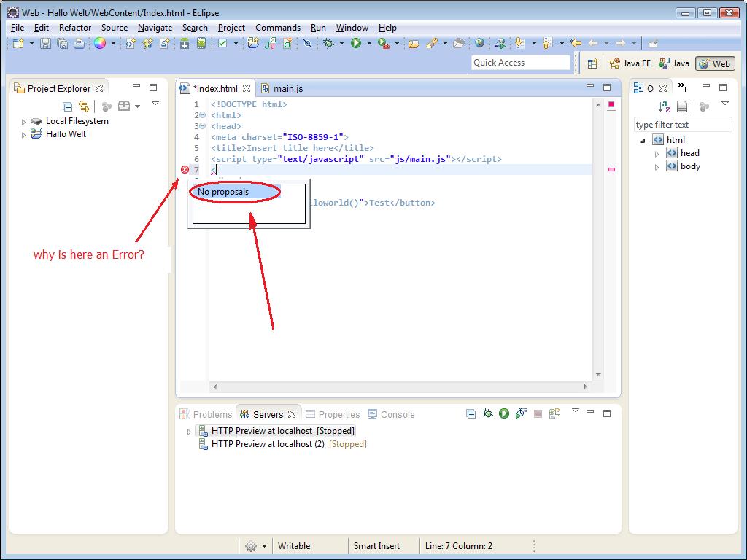Image resolution: width=747 pixels, height=560 pixels.
Task: Minimize the Project Explorer view
Action: (136, 86)
